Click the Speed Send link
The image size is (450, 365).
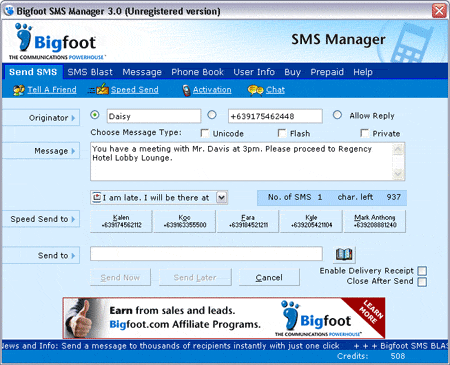click(x=135, y=90)
